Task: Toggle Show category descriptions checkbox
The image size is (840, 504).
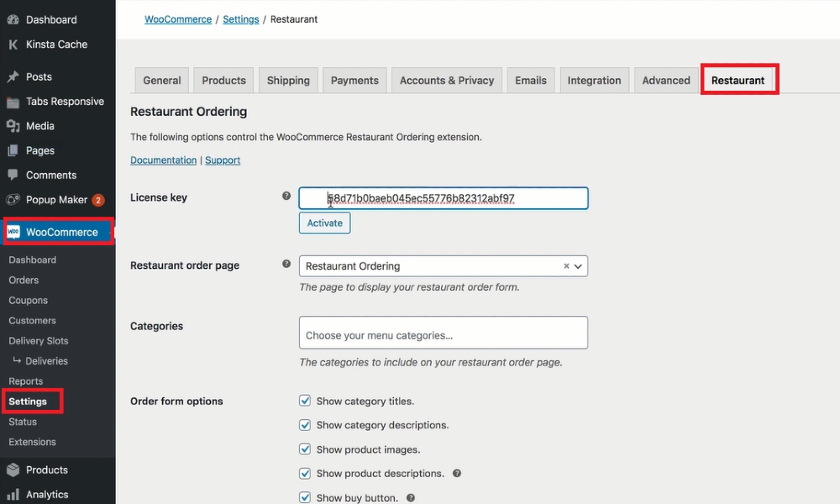Action: click(305, 425)
